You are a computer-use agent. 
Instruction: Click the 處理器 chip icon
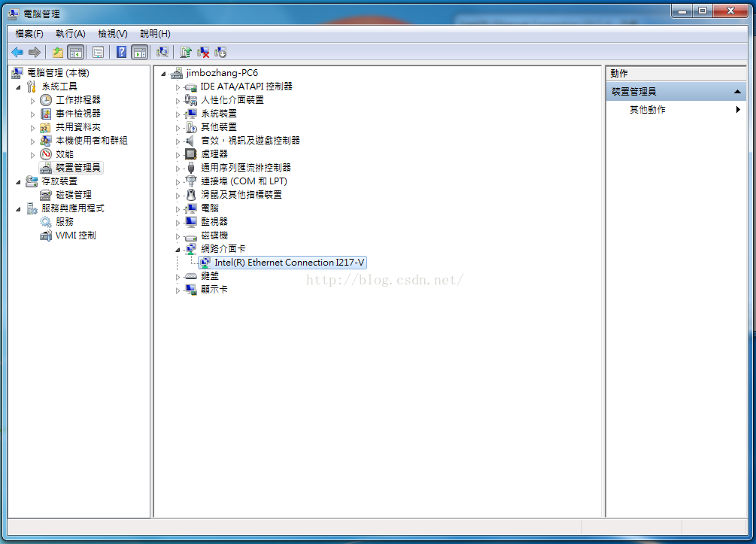point(191,153)
